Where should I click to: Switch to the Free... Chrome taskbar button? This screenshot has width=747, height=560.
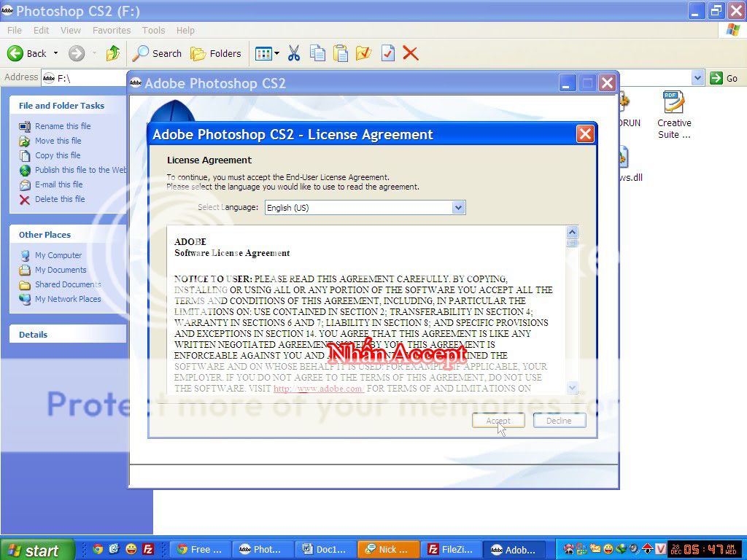pos(200,550)
